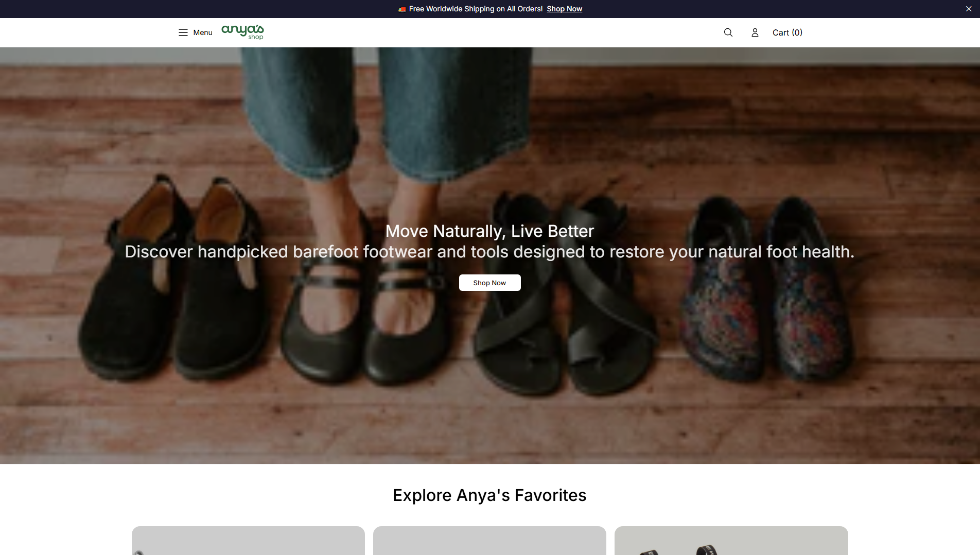Open the hamburger Menu icon
Viewport: 980px width, 555px height.
click(x=183, y=32)
